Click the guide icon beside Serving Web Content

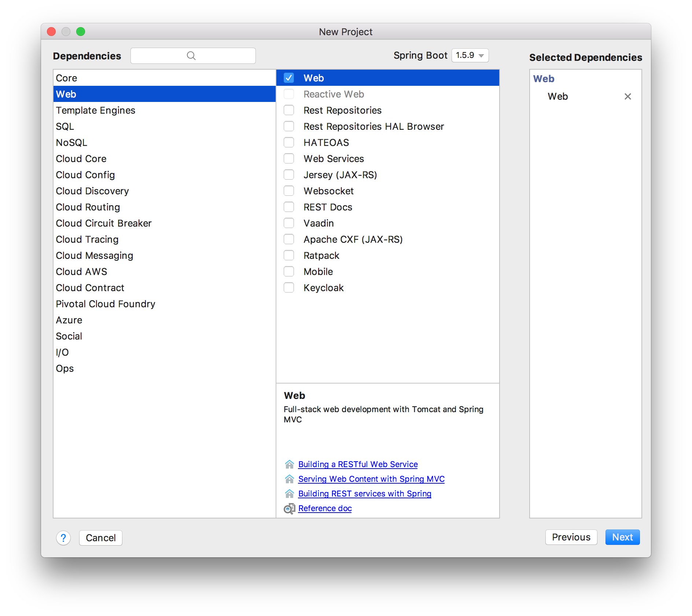(x=290, y=479)
